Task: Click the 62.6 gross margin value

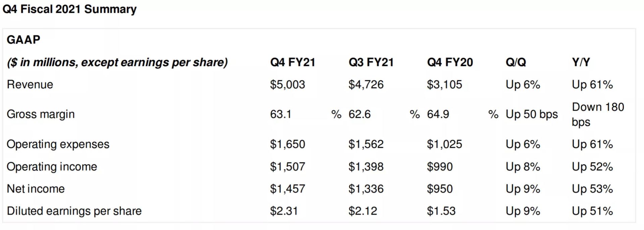Action: (x=360, y=114)
